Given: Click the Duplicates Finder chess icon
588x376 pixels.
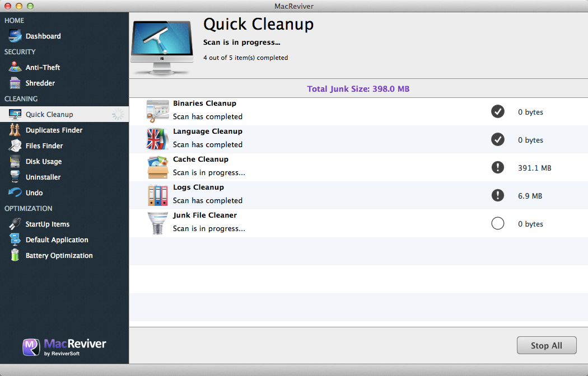Looking at the screenshot, I should point(15,130).
